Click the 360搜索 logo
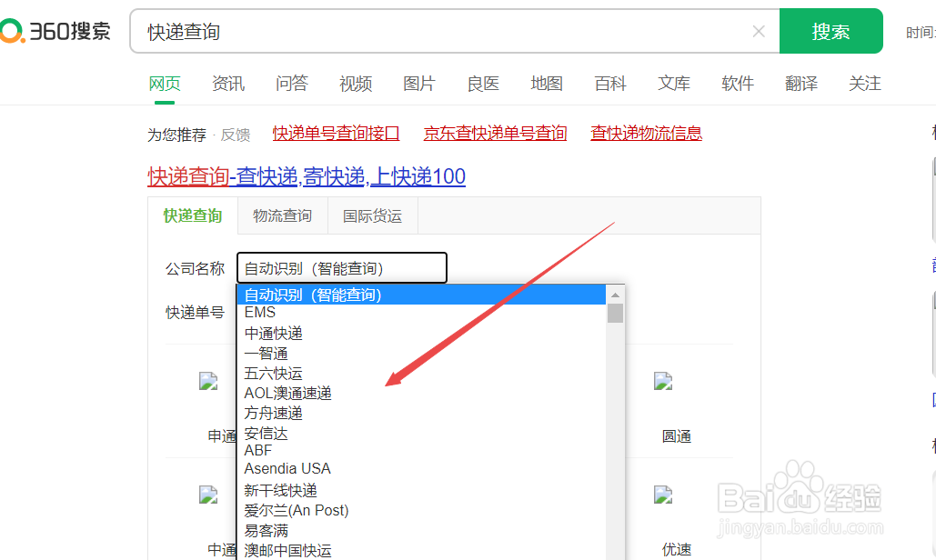This screenshot has height=560, width=936. [55, 31]
